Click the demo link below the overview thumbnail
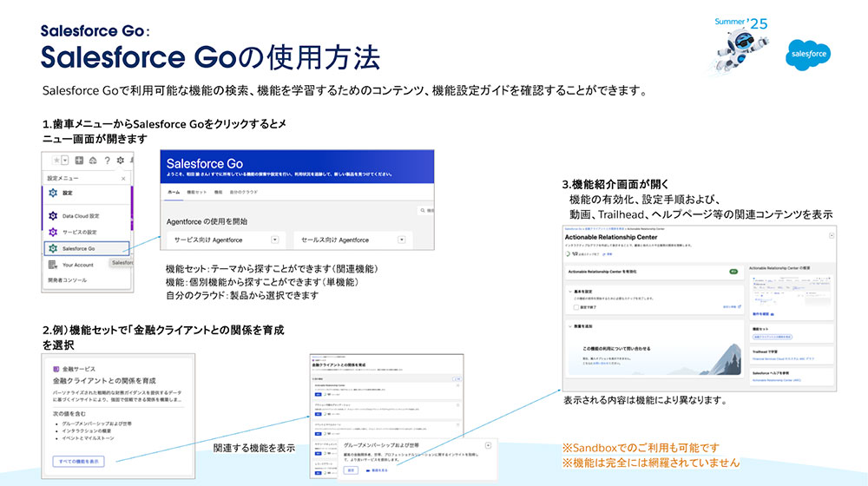 (x=763, y=314)
